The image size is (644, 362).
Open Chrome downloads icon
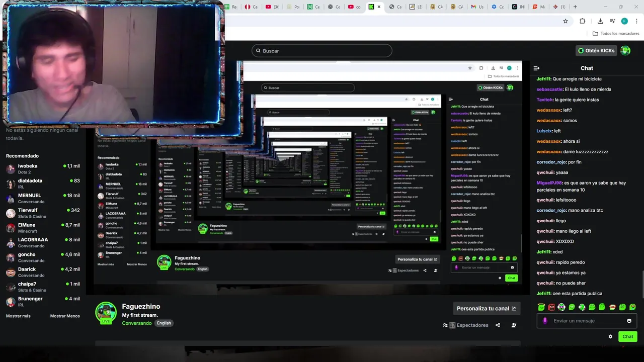600,21
